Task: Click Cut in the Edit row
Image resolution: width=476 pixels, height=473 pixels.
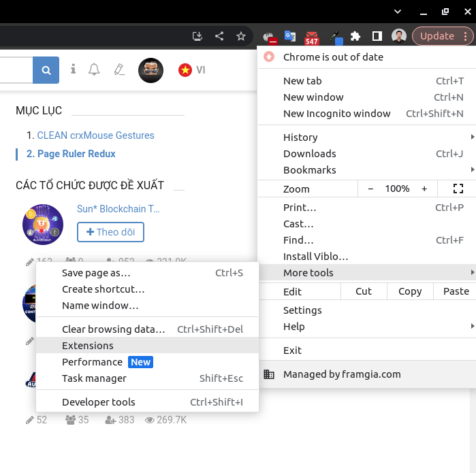Action: coord(364,291)
